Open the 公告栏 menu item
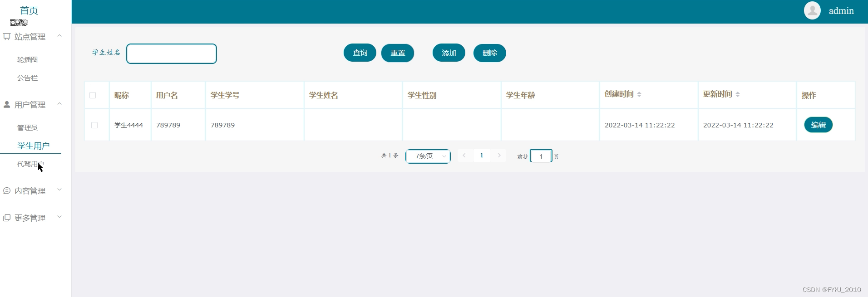The image size is (868, 297). pos(27,78)
